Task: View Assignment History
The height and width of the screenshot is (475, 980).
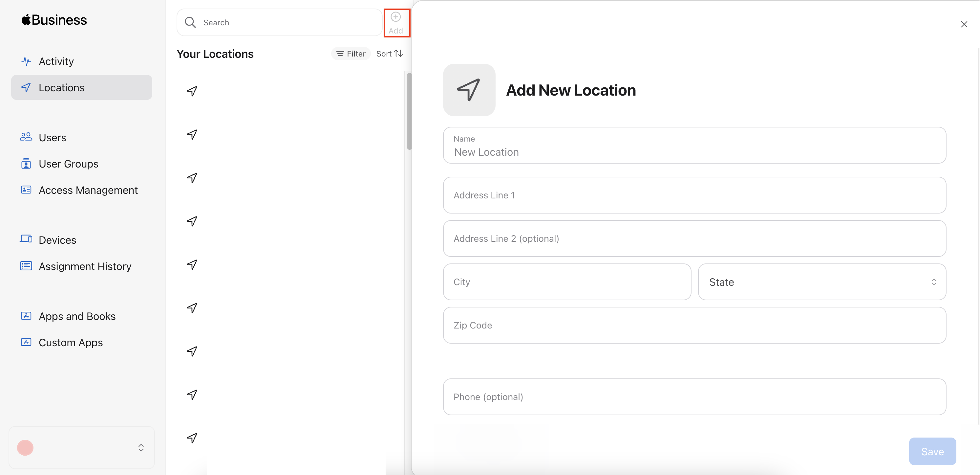Action: pyautogui.click(x=85, y=266)
